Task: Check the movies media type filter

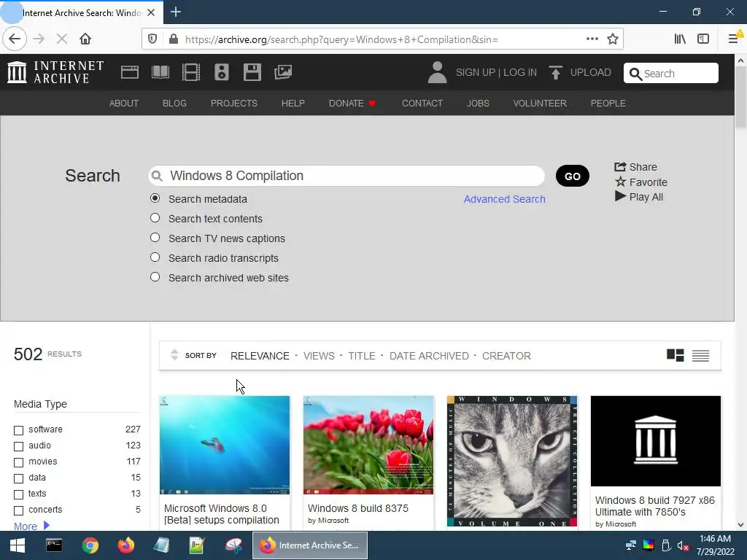Action: pyautogui.click(x=18, y=462)
